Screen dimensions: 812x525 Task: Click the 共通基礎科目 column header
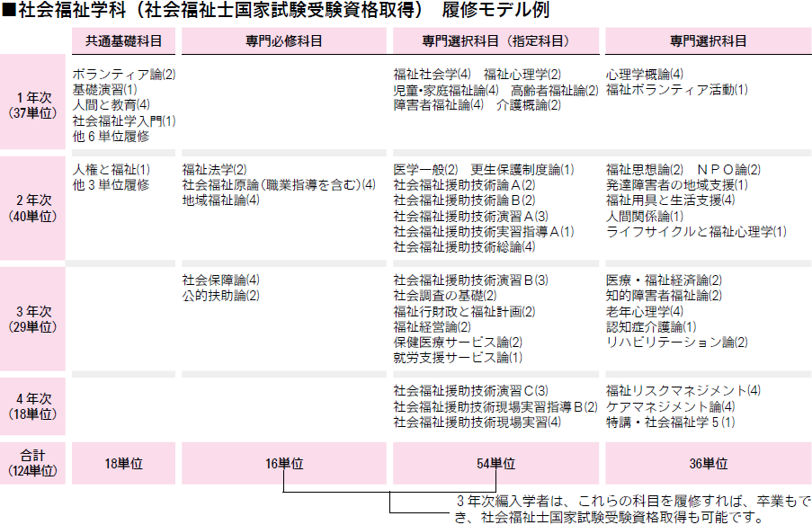123,40
